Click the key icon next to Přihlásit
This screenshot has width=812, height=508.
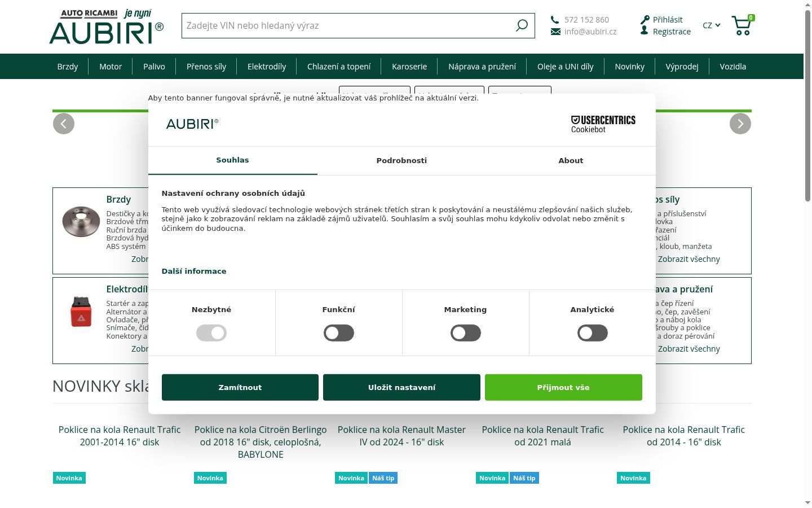(645, 20)
